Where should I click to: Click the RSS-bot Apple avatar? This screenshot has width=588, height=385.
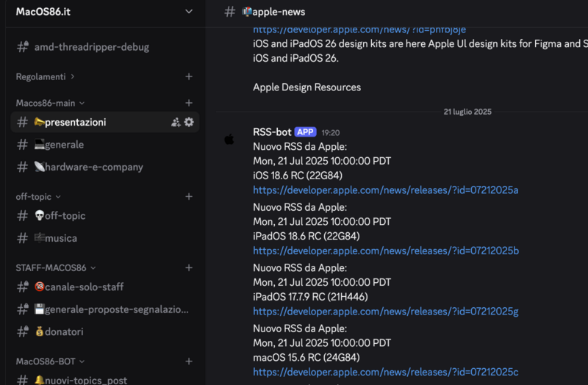coord(229,139)
